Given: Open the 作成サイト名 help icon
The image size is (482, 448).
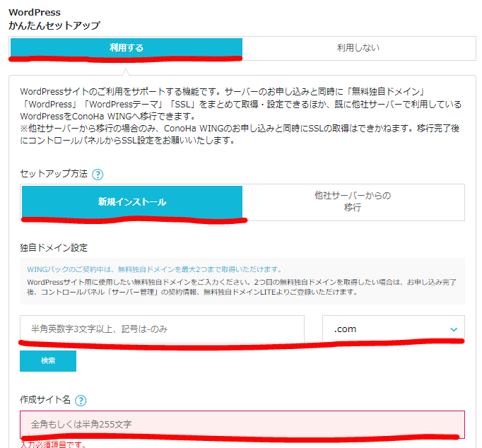Looking at the screenshot, I should (x=81, y=401).
